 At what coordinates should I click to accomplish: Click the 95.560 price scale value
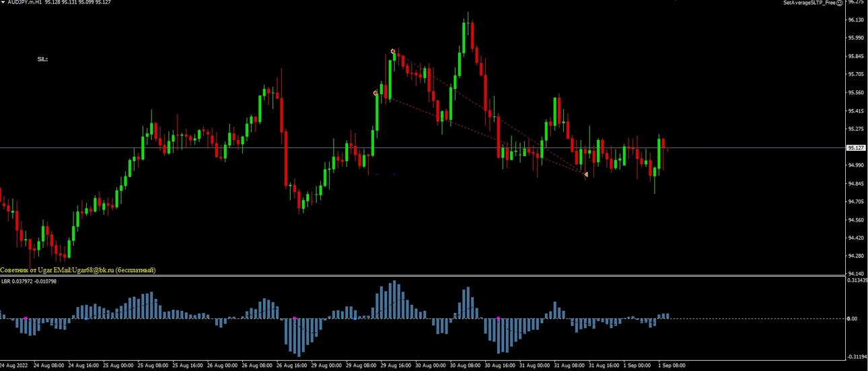(x=856, y=92)
